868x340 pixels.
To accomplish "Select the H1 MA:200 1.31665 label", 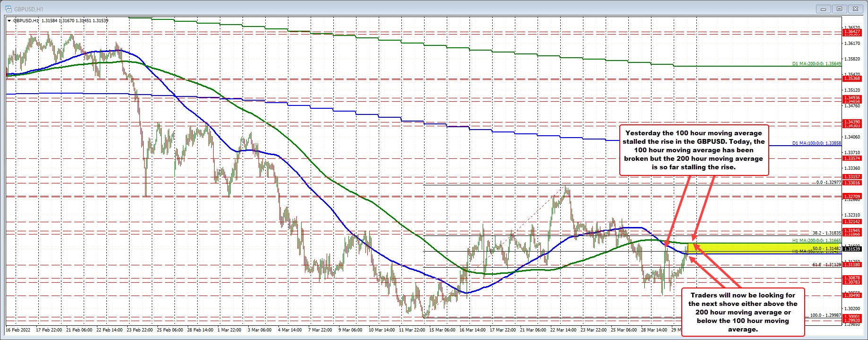I will click(816, 241).
